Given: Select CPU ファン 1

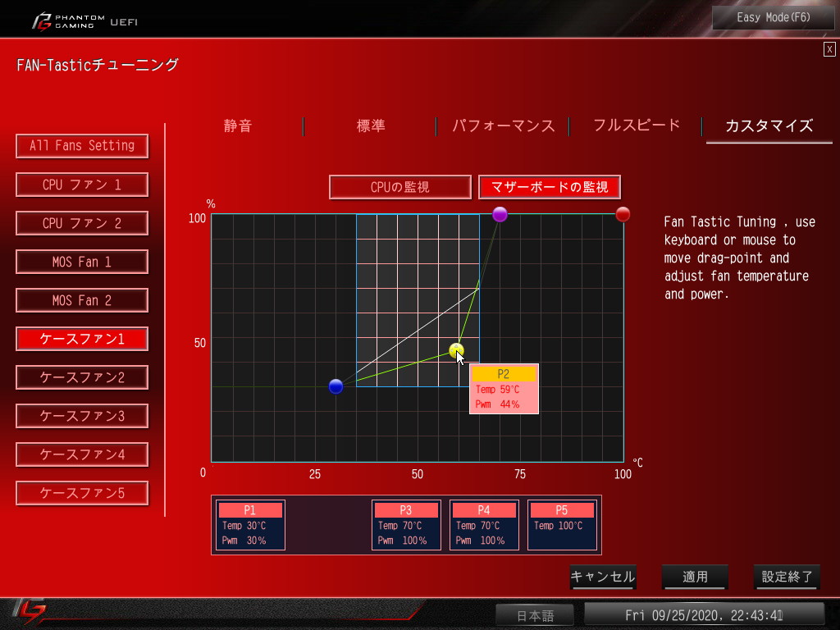Looking at the screenshot, I should [x=82, y=185].
